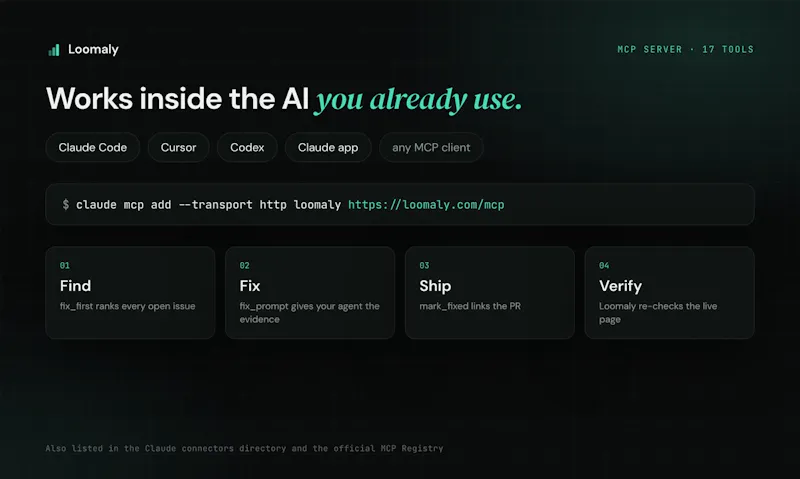Image resolution: width=800 pixels, height=479 pixels.
Task: Open the Find step card heading
Action: pos(76,286)
